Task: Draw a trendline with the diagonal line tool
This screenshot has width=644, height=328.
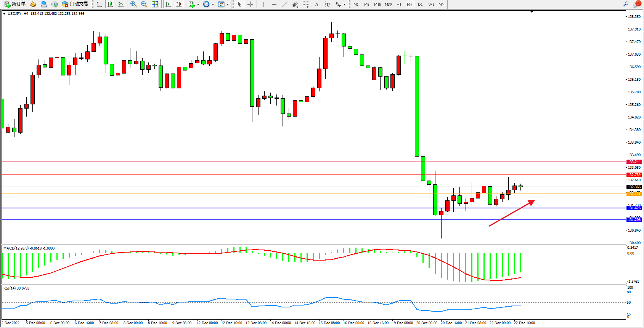Action: coord(285,4)
